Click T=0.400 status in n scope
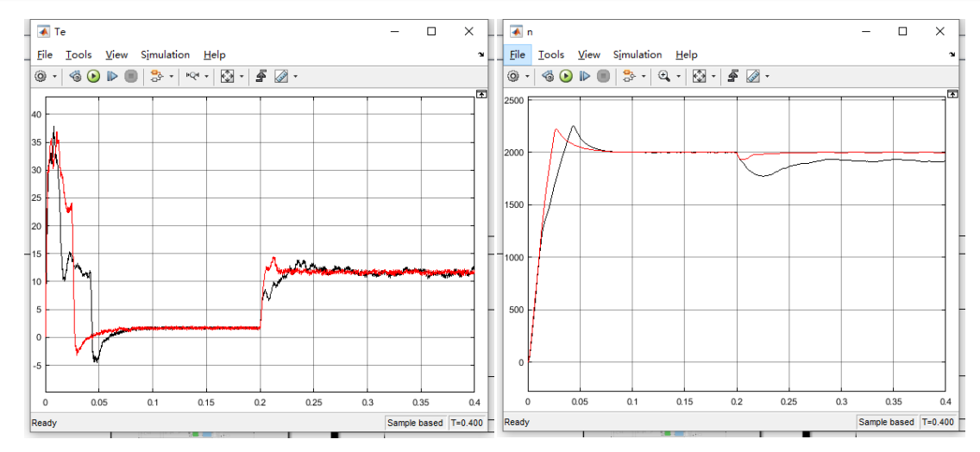This screenshot has width=980, height=452. [939, 424]
